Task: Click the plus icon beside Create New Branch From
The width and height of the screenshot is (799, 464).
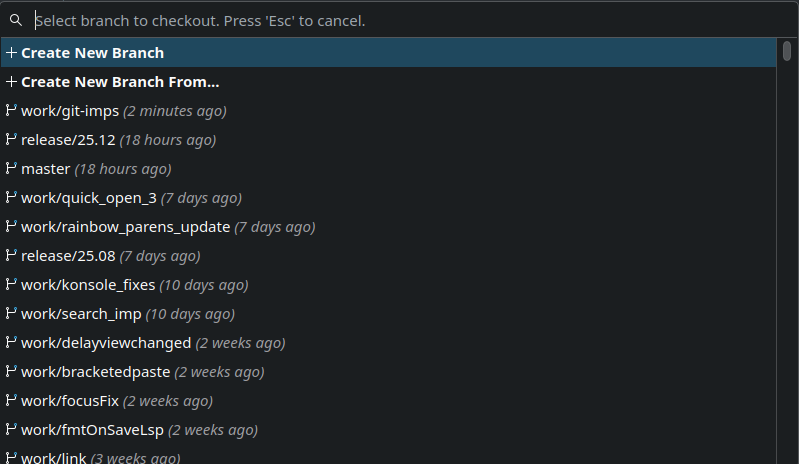Action: [11, 82]
